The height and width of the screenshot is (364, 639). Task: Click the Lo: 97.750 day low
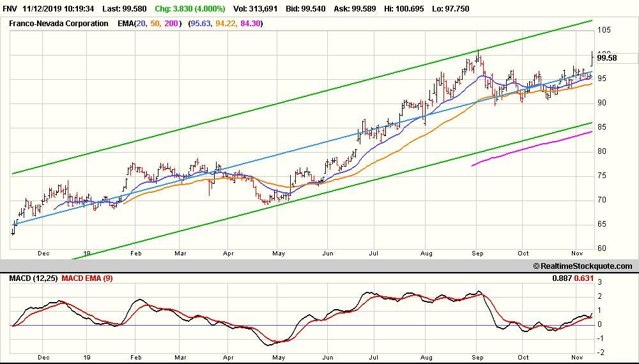point(450,8)
